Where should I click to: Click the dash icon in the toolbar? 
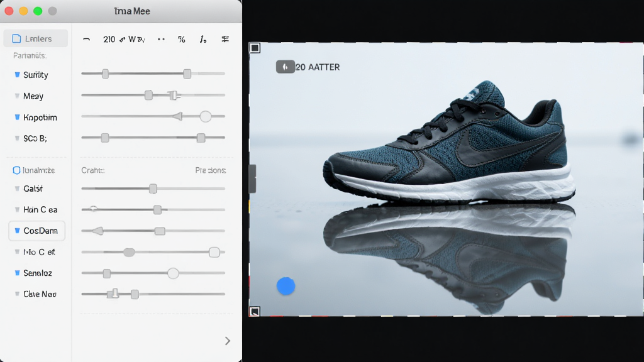click(86, 40)
